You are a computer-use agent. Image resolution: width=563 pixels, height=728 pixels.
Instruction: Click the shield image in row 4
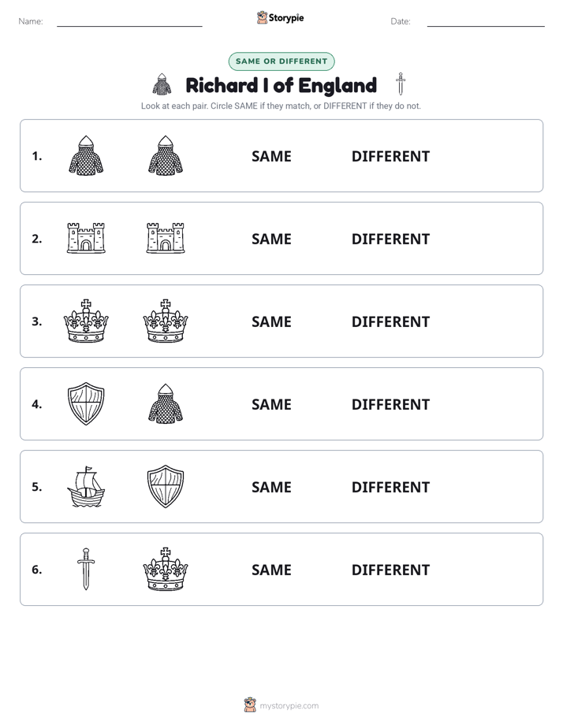[x=86, y=403]
